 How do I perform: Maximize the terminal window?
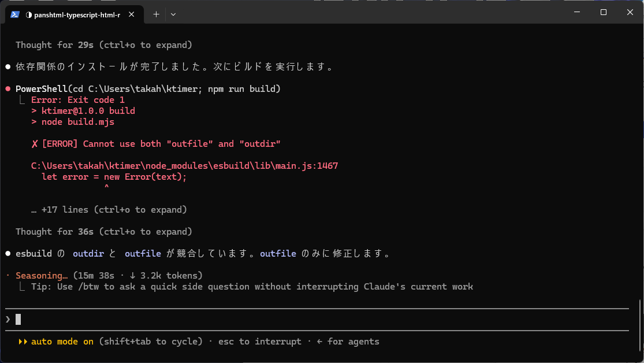coord(604,12)
